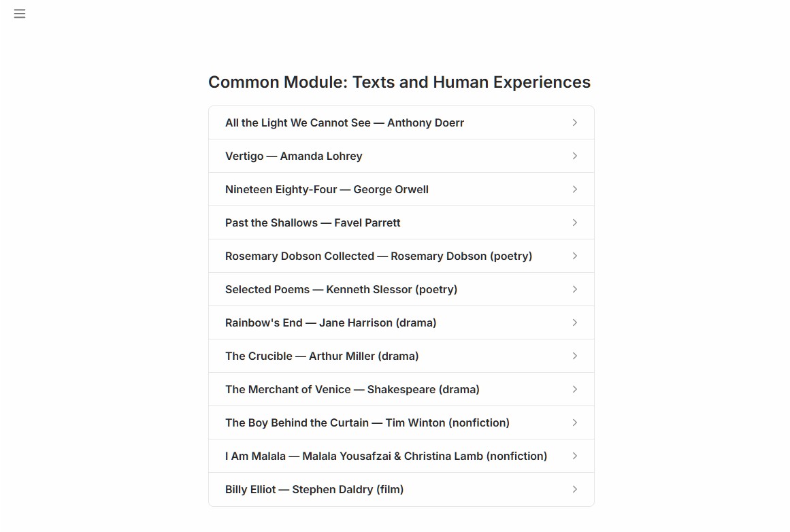Click chevron next to Nineteen Eighty-Four

coord(575,189)
